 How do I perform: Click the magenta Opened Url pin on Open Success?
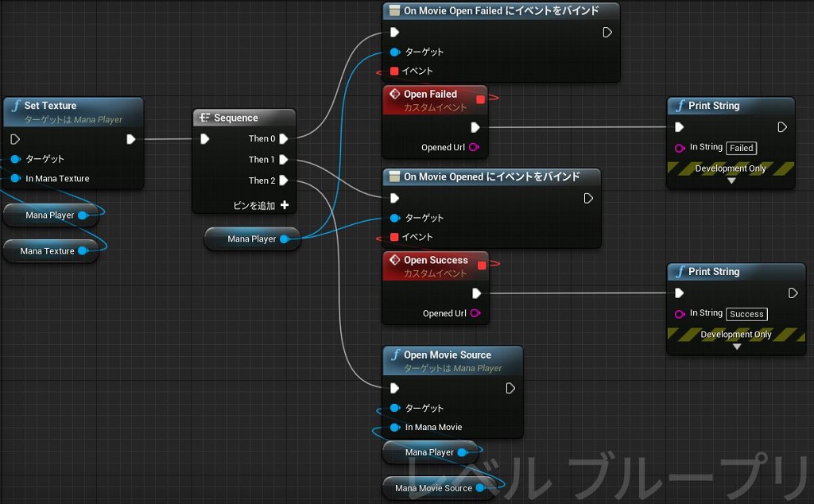click(476, 314)
